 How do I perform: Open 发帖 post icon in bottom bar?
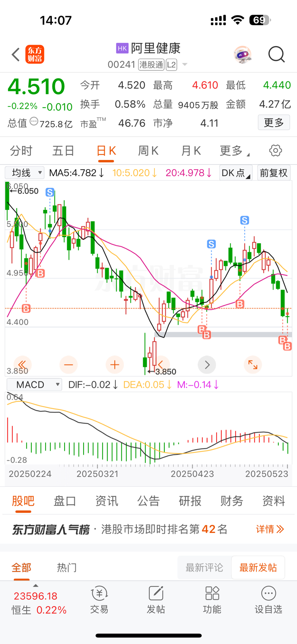pos(156,600)
